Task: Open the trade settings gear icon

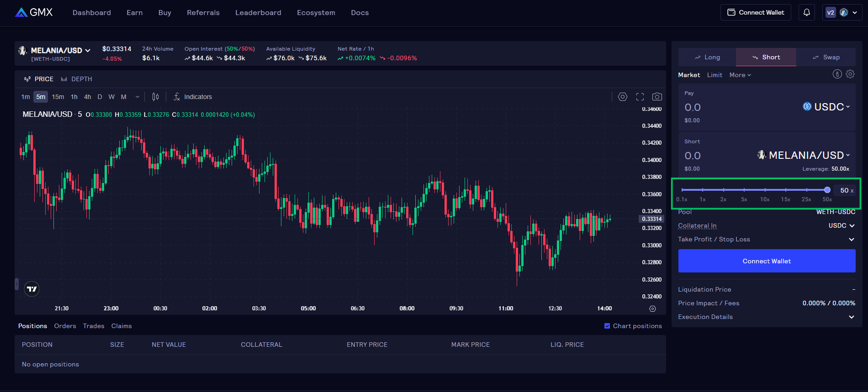Action: pyautogui.click(x=850, y=74)
